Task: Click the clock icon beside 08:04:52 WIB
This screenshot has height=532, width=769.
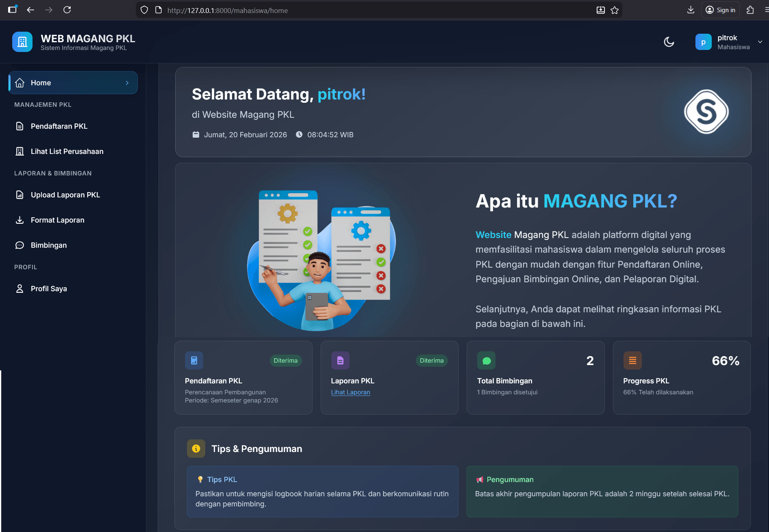Action: coord(299,134)
